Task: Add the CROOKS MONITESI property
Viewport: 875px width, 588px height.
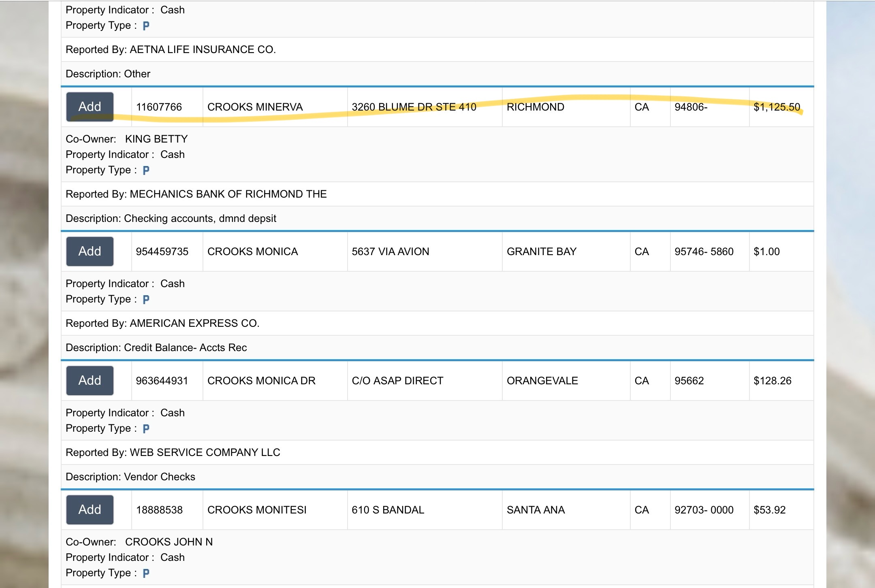Action: coord(90,510)
